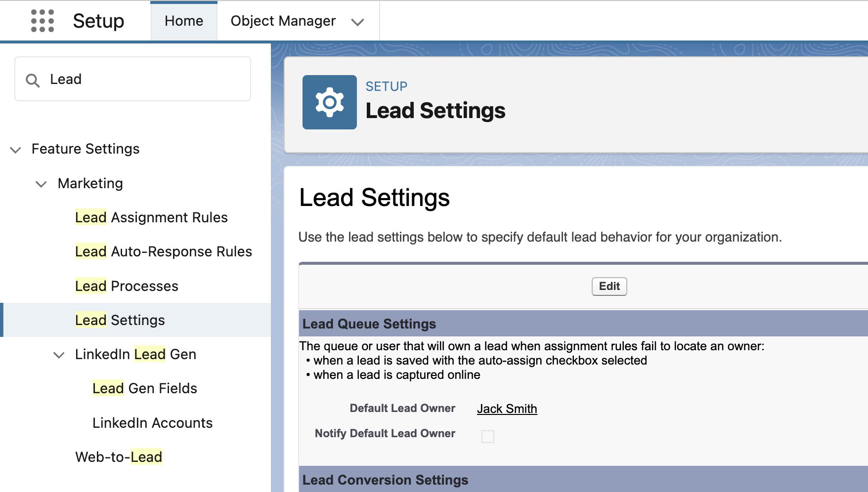Open LinkedIn Accounts settings

[153, 423]
